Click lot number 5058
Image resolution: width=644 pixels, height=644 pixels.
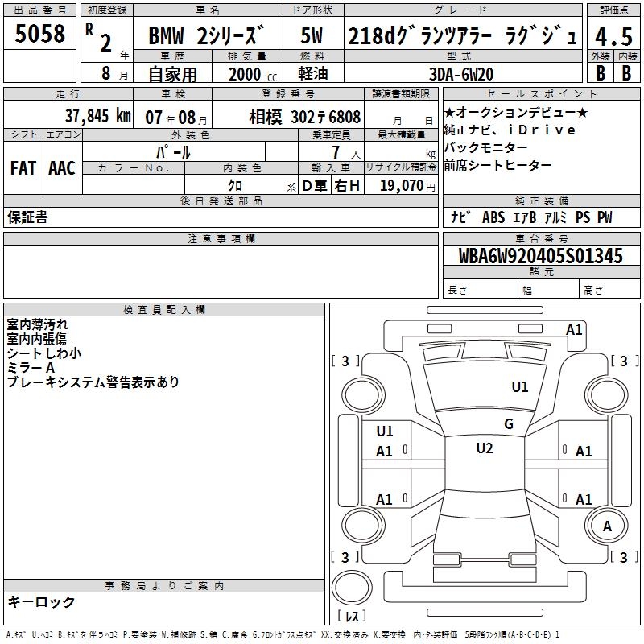39,34
